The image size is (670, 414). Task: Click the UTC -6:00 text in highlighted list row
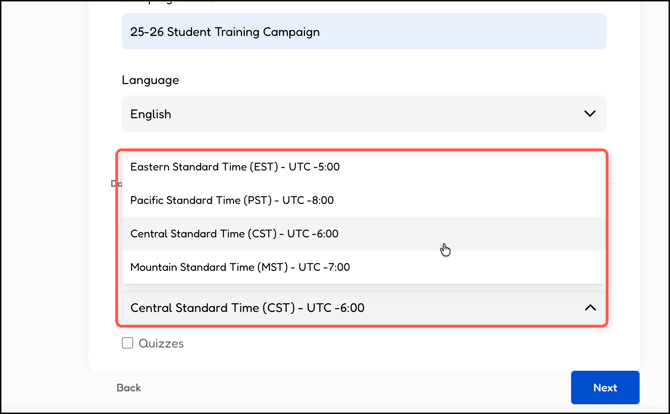[312, 234]
